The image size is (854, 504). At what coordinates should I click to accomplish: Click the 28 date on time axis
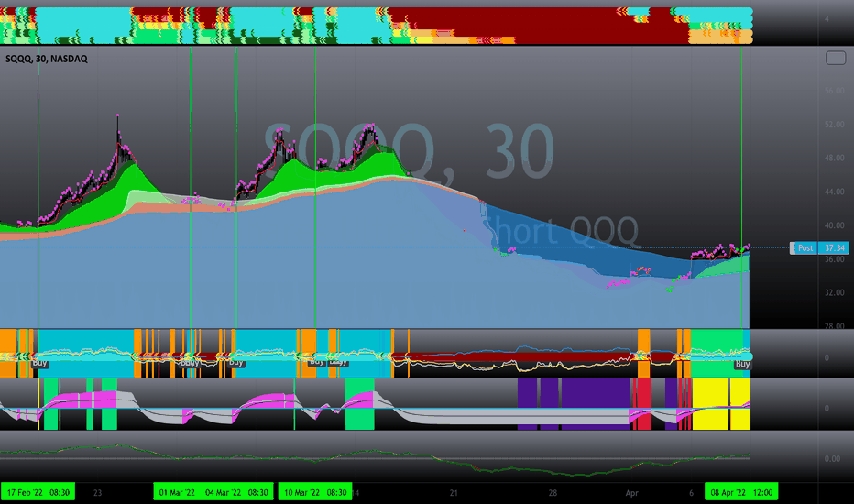(x=553, y=493)
